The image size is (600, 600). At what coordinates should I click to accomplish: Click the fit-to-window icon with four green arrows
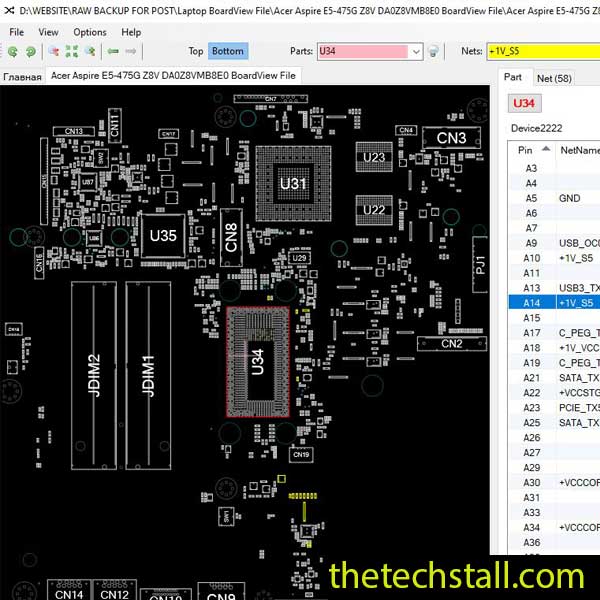click(72, 51)
